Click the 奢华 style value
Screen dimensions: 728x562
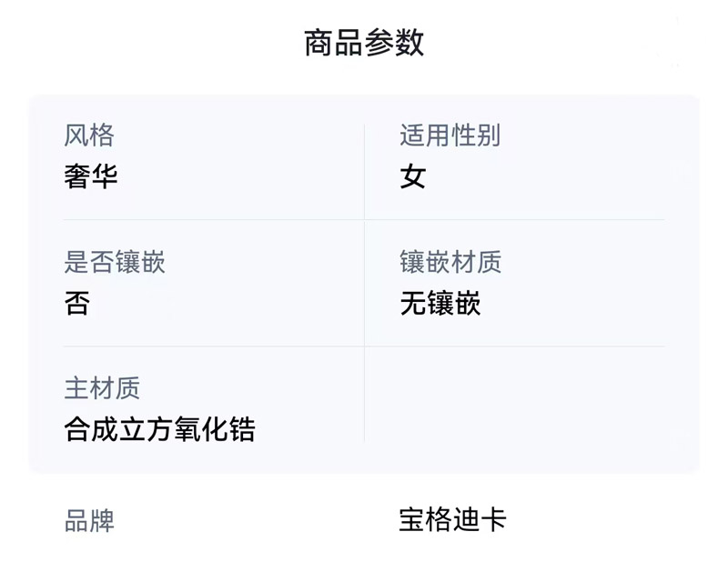(x=91, y=176)
